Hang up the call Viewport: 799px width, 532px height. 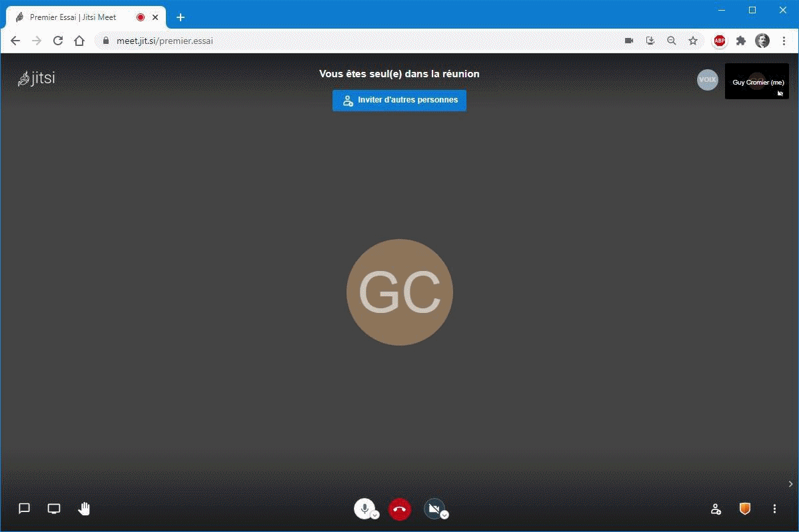click(400, 509)
